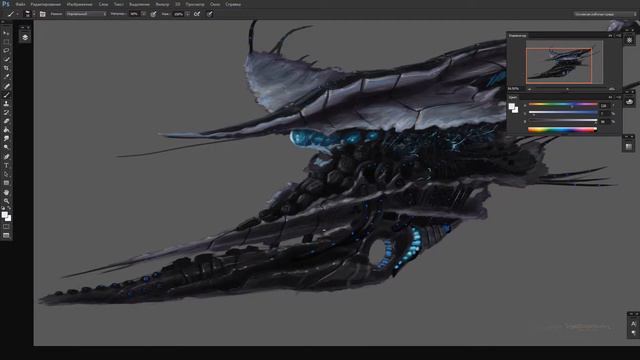The height and width of the screenshot is (360, 640).
Task: Open the workspace switcher dropdown
Action: [604, 14]
